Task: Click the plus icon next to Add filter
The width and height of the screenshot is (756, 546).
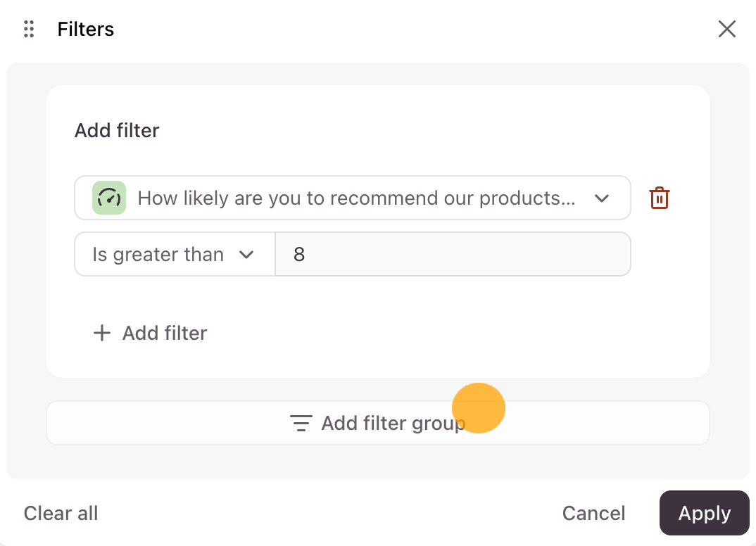Action: point(102,333)
